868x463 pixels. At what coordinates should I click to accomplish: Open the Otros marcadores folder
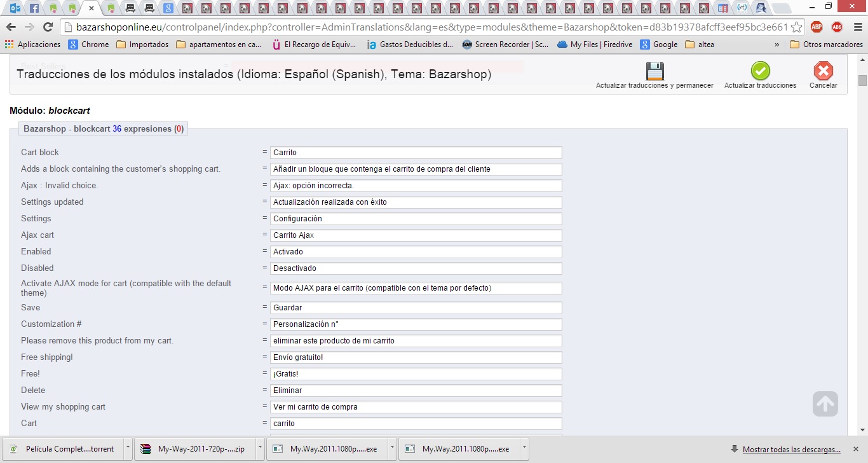pos(826,45)
